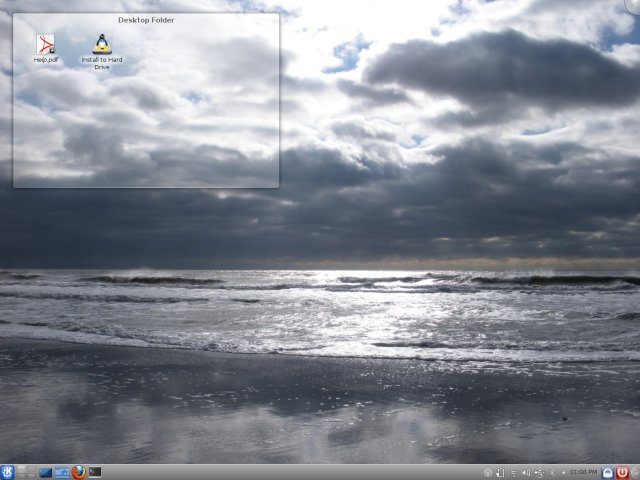Launch Firefox from the panel
Viewport: 640px width, 480px height.
[79, 472]
